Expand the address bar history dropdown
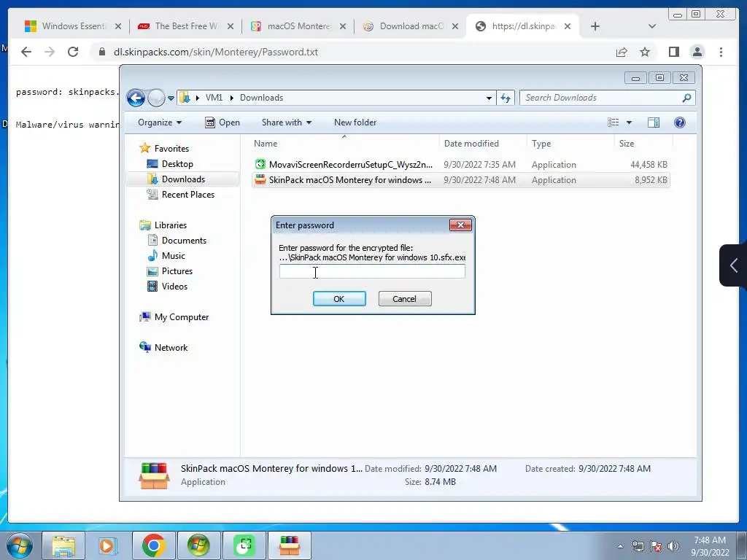747x560 pixels. (x=489, y=98)
